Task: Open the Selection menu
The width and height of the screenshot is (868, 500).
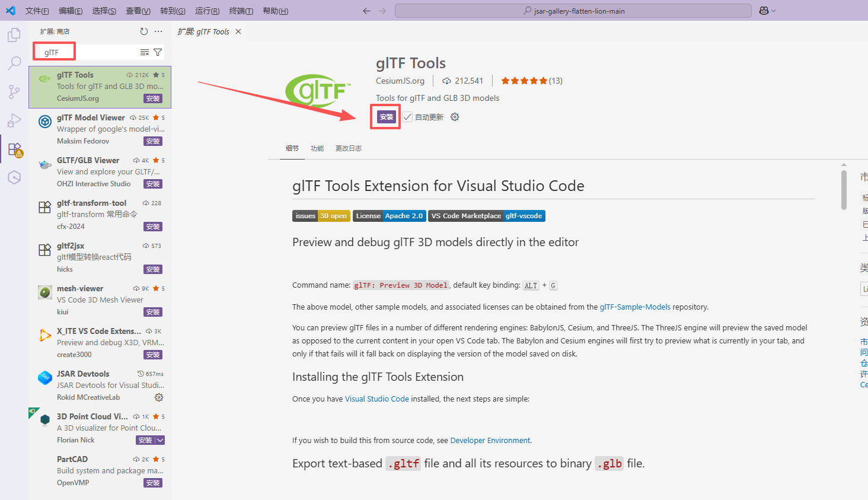Action: (x=104, y=11)
